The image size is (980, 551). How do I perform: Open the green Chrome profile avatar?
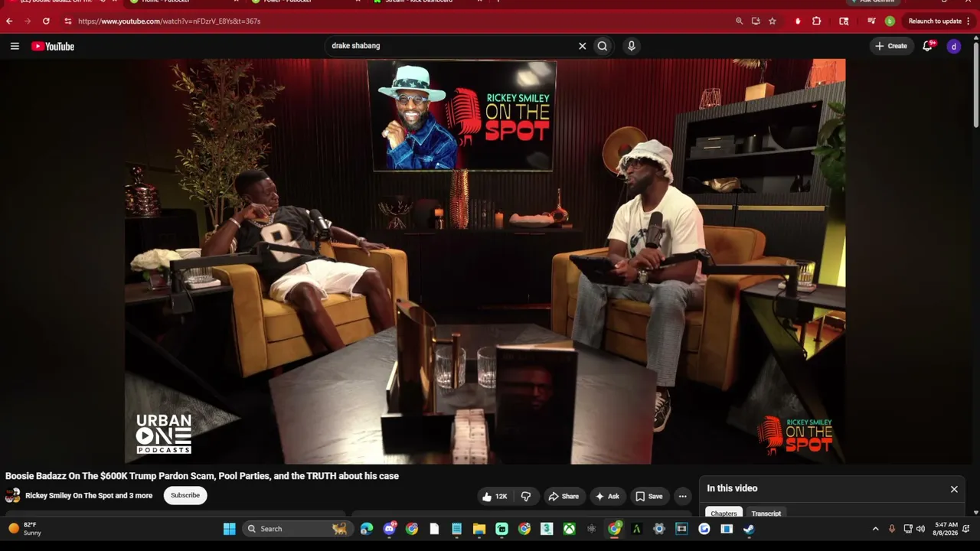pyautogui.click(x=890, y=21)
